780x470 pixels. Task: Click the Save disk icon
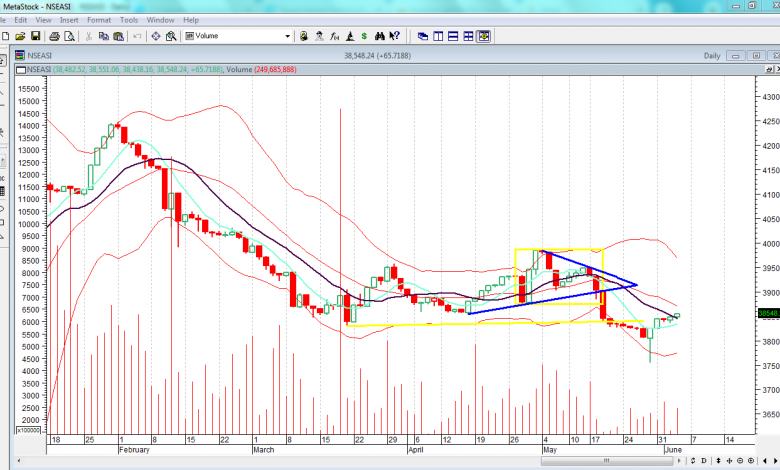[36, 36]
